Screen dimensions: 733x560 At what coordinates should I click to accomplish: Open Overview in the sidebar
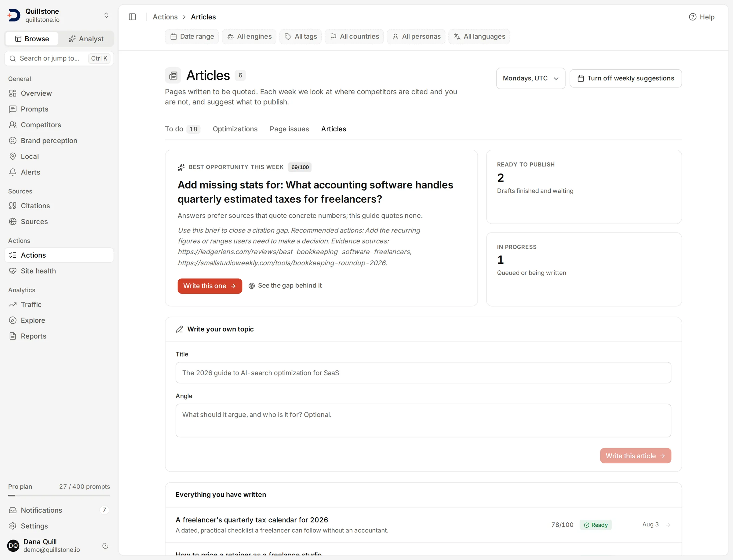(x=59, y=93)
